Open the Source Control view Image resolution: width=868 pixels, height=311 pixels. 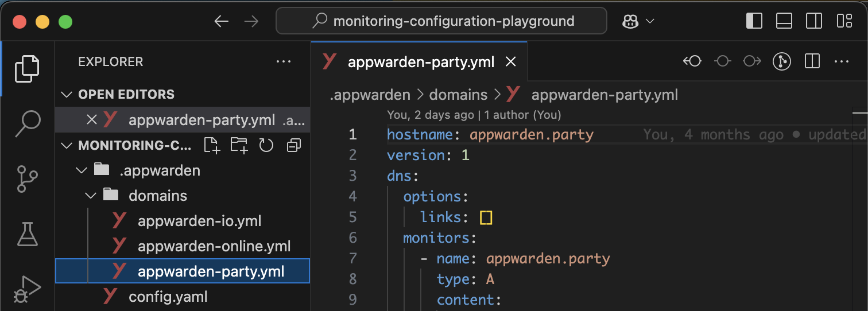27,178
